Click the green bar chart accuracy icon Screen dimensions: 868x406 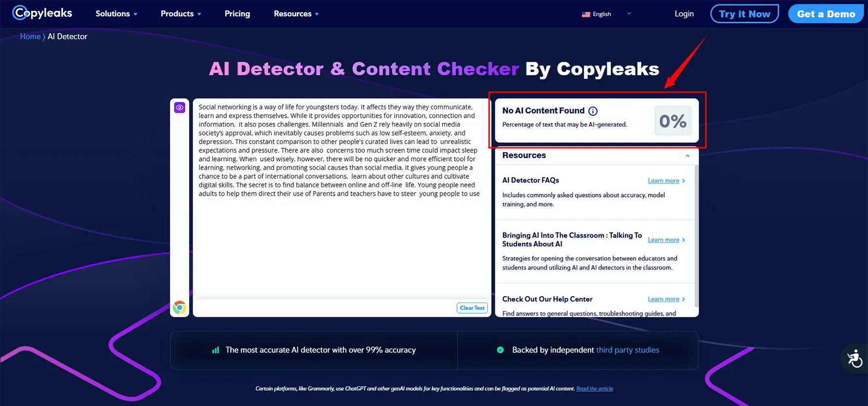216,350
